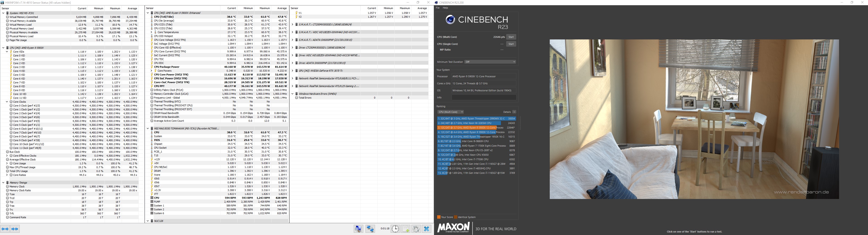Collapse the Core VIDs tree node
Screen dimensions: 868x235
pyautogui.click(x=7, y=52)
